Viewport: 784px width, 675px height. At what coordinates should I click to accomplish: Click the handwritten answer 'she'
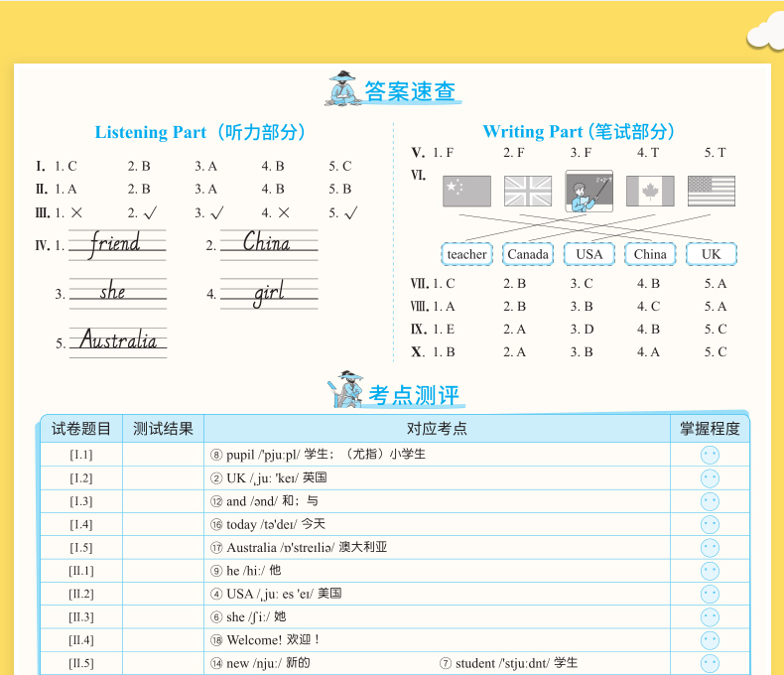tap(112, 291)
